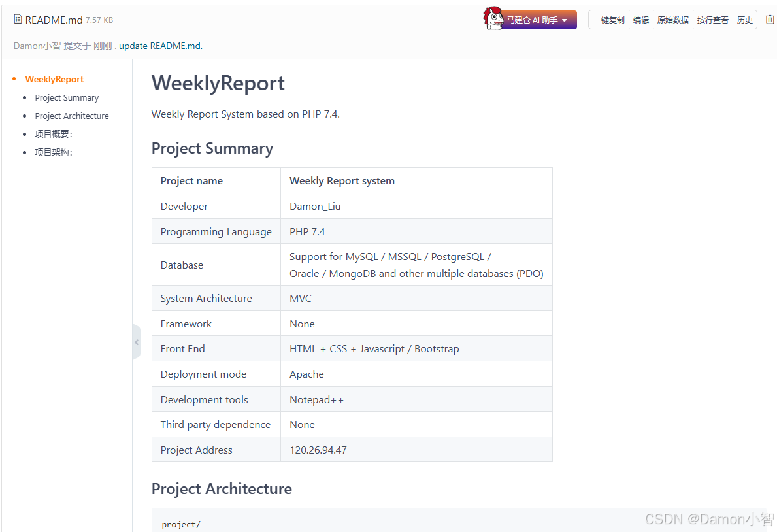Click the 一键复制 button
Screen dimensions: 777x532
click(x=609, y=20)
